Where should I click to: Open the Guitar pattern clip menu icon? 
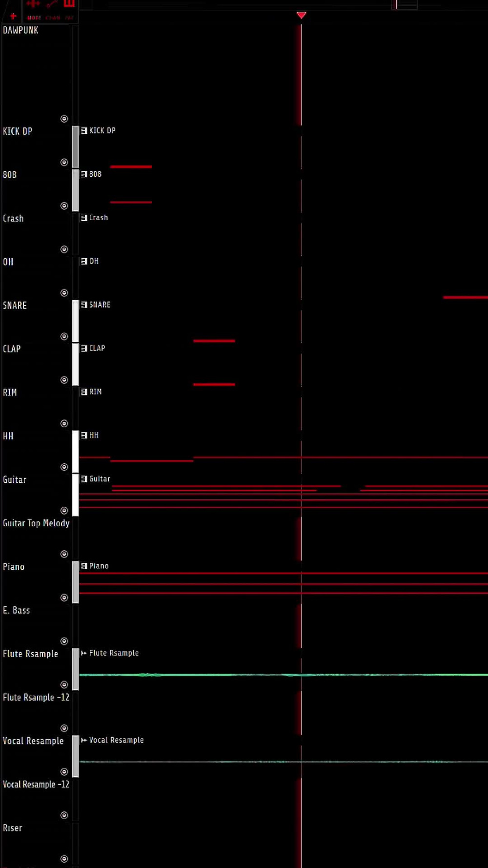click(84, 479)
